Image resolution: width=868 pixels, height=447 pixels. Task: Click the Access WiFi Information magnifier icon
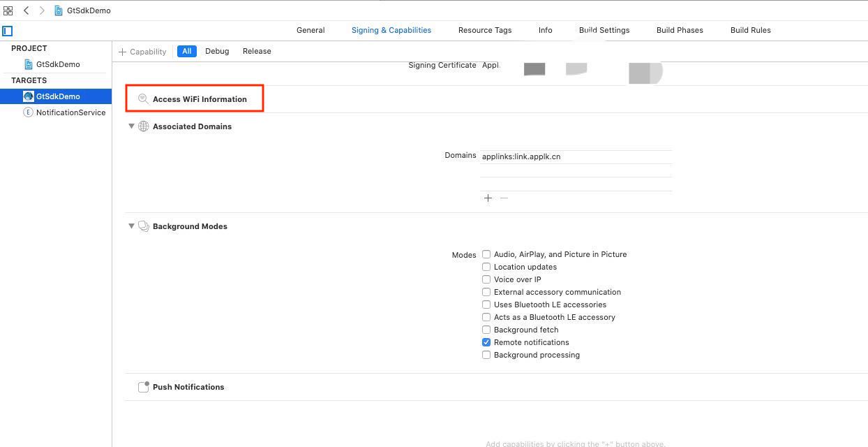[x=143, y=99]
